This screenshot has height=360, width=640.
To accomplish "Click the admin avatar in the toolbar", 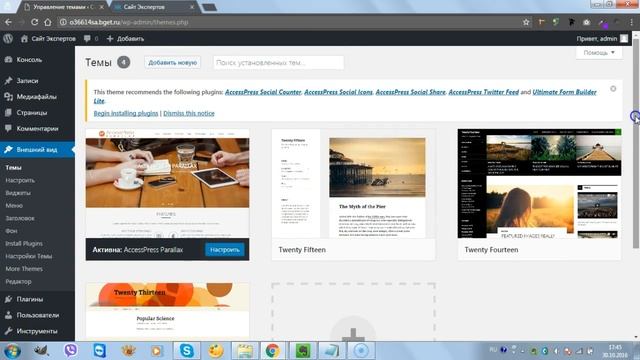I will click(624, 38).
